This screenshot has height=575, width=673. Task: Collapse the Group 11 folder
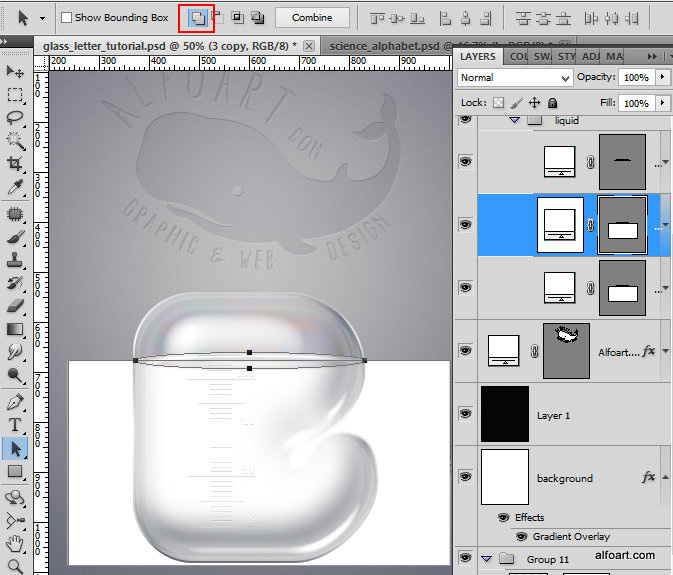pyautogui.click(x=486, y=559)
